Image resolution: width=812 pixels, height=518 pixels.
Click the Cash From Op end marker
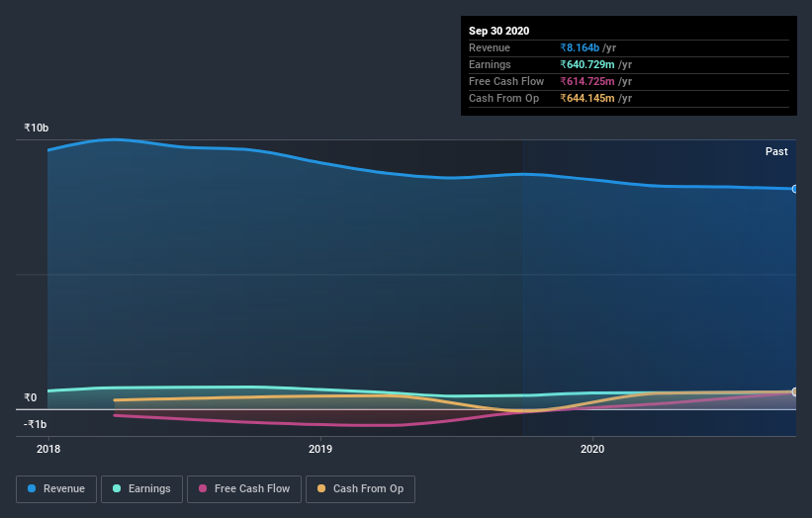click(794, 391)
